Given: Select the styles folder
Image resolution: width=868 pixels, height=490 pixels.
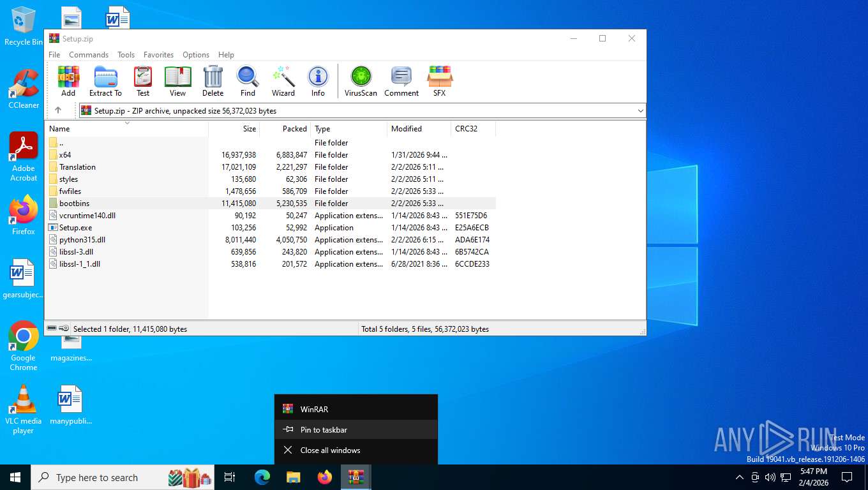Looking at the screenshot, I should tap(270, 179).
